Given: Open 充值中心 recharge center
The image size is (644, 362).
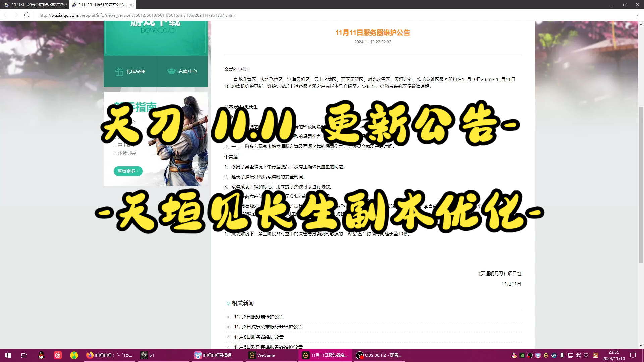Looking at the screenshot, I should point(182,71).
